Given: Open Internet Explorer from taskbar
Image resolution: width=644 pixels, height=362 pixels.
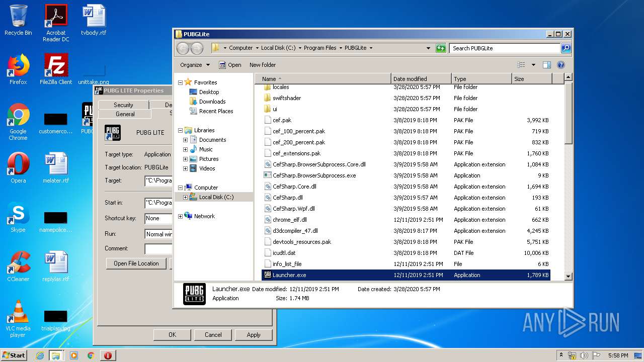Looking at the screenshot, I should pyautogui.click(x=40, y=355).
